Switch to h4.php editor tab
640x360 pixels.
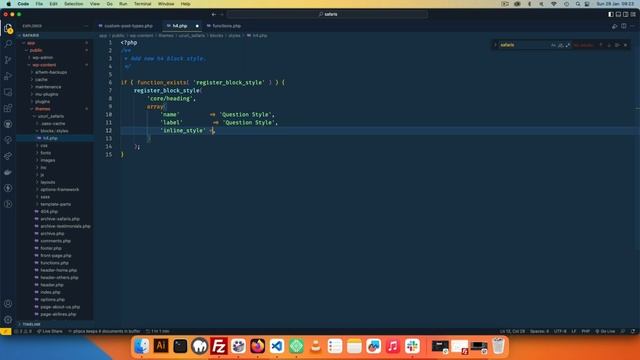(x=180, y=26)
